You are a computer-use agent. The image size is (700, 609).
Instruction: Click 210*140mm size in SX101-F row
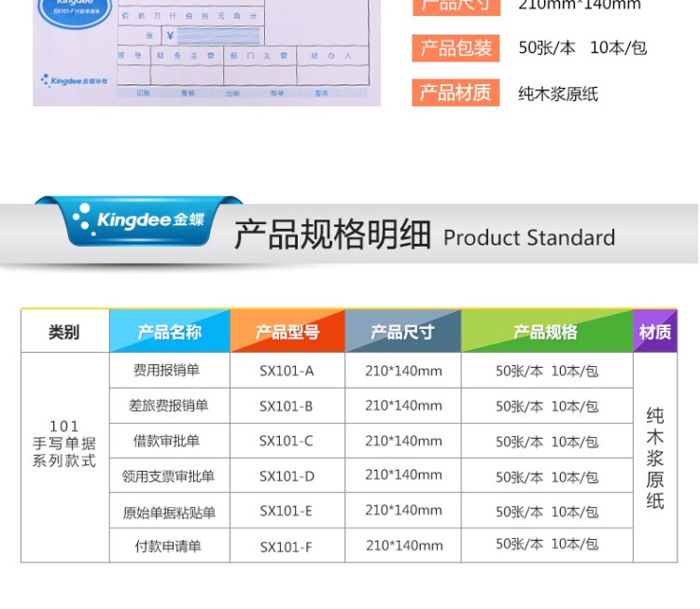click(x=404, y=545)
